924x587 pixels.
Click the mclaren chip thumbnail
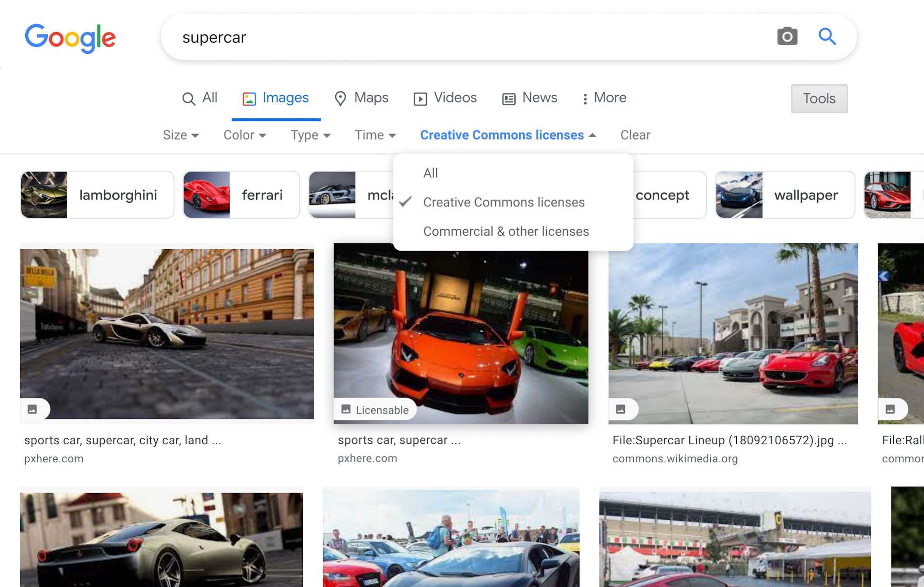pos(332,195)
